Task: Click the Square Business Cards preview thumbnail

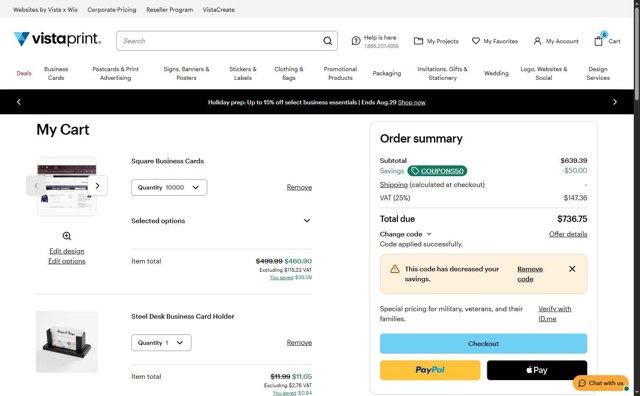Action: pos(67,187)
